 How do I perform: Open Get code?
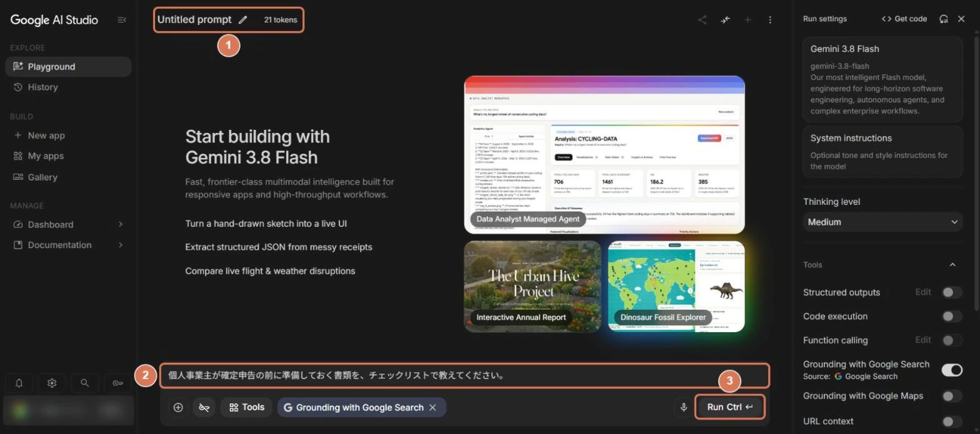904,19
